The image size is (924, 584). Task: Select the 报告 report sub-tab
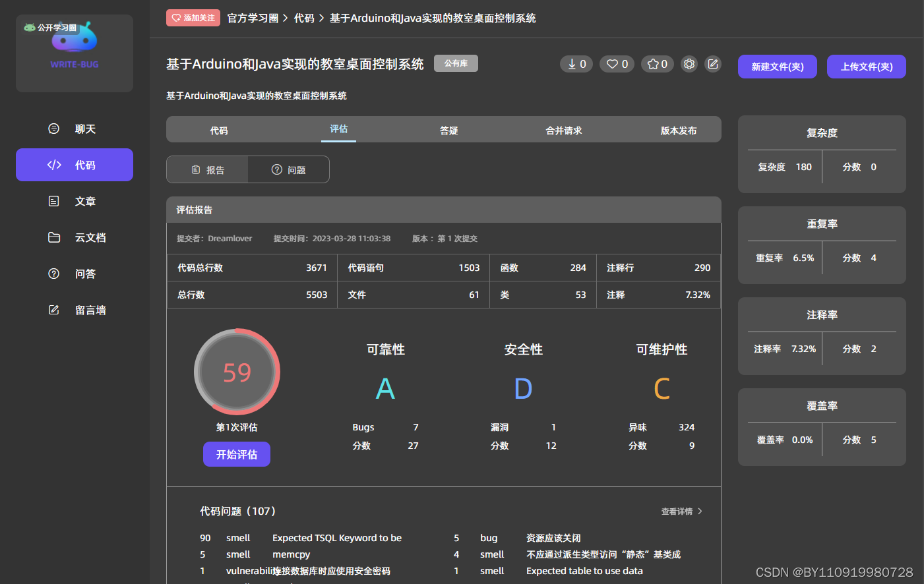click(207, 169)
